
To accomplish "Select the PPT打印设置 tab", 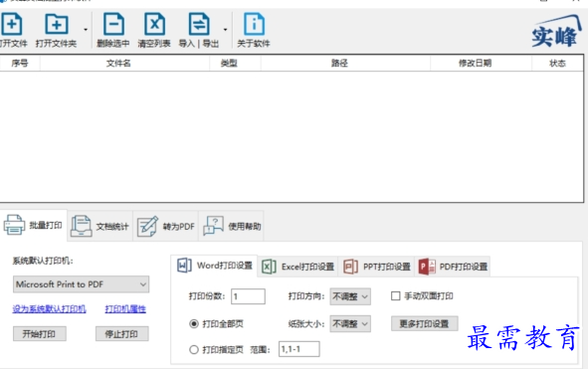I will [376, 267].
